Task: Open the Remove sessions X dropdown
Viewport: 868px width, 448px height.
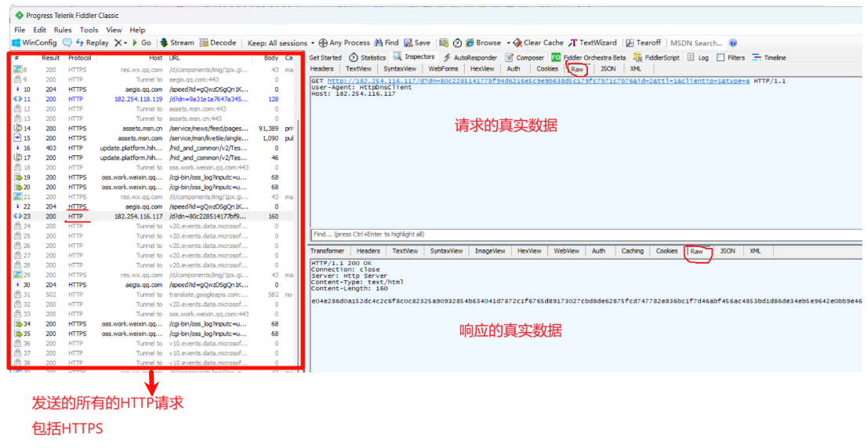Action: coord(120,42)
